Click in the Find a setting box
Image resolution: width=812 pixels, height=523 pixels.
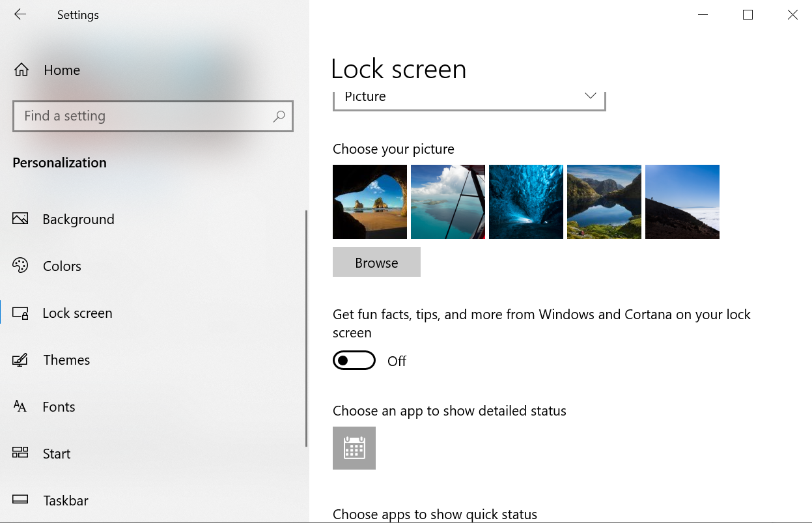(143, 116)
